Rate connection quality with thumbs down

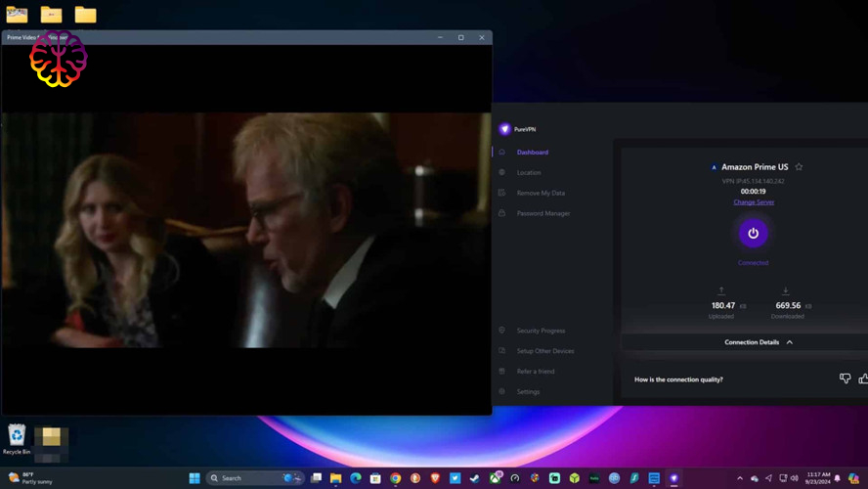tap(845, 378)
